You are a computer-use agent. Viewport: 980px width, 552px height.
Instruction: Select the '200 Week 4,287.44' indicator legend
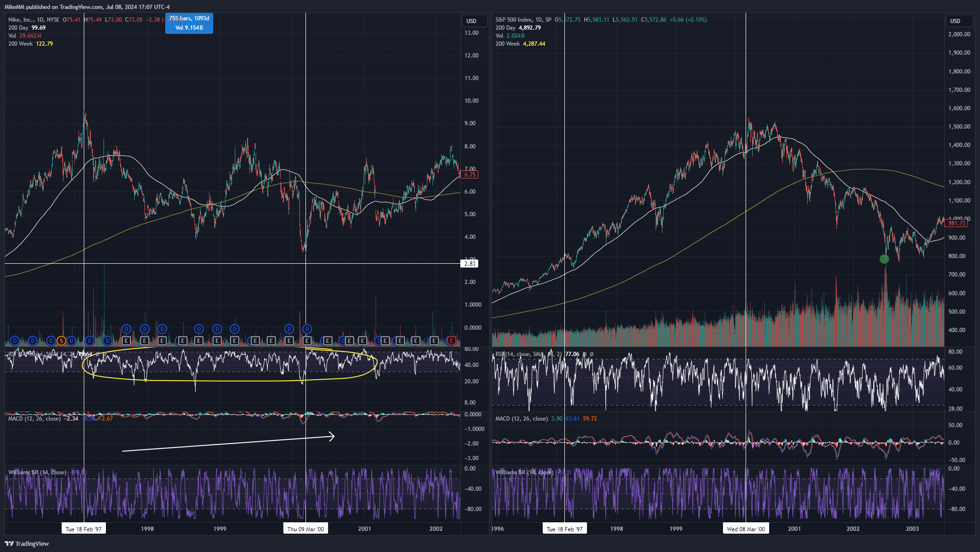(520, 44)
